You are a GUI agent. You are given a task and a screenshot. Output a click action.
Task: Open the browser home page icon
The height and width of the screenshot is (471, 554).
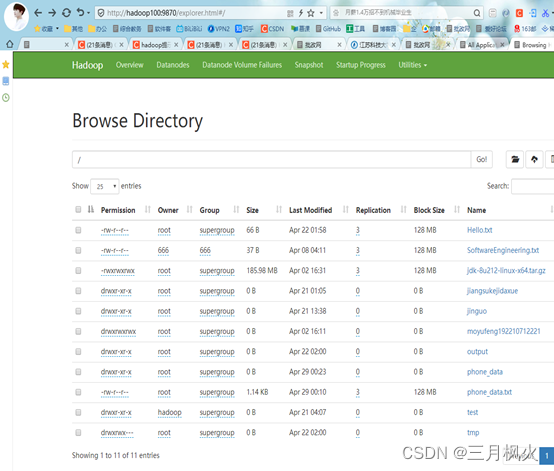pos(10,45)
